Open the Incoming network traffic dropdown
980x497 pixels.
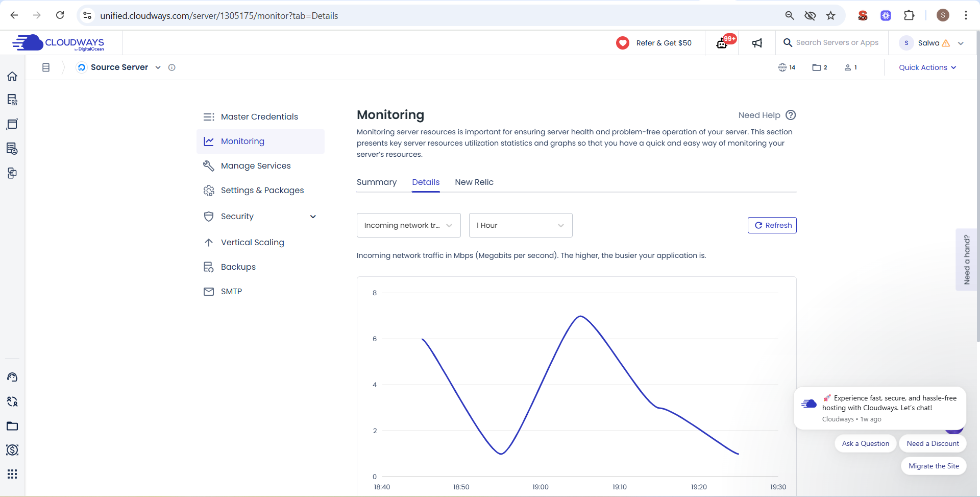[408, 225]
